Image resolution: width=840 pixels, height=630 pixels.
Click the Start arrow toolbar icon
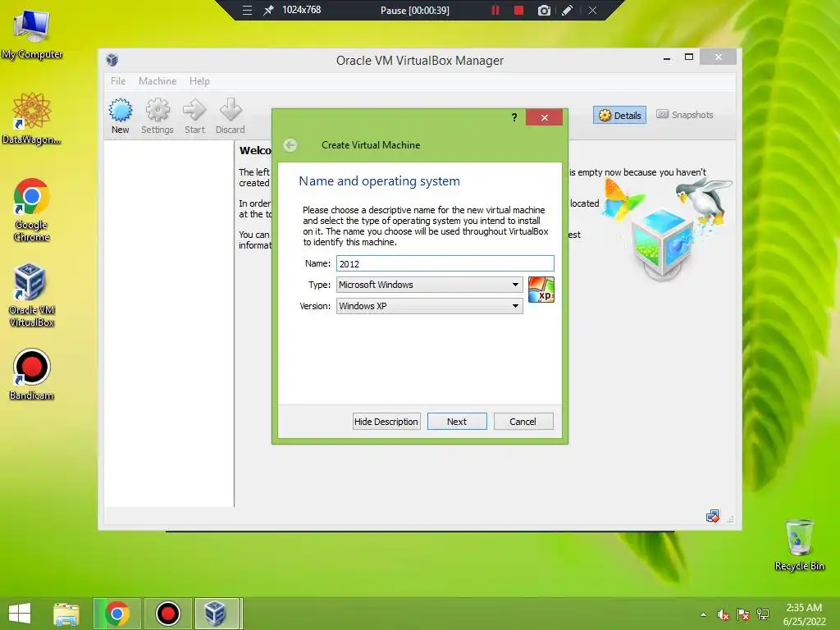(x=194, y=111)
